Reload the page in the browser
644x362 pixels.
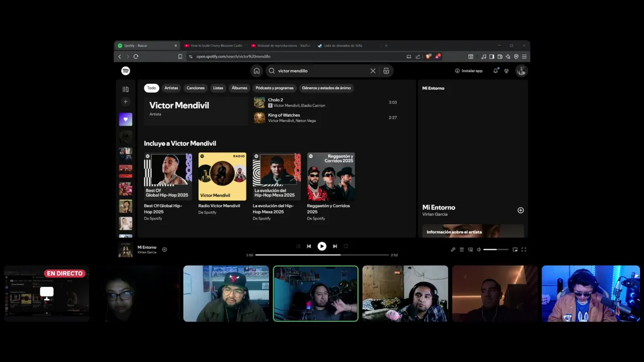coord(136,57)
